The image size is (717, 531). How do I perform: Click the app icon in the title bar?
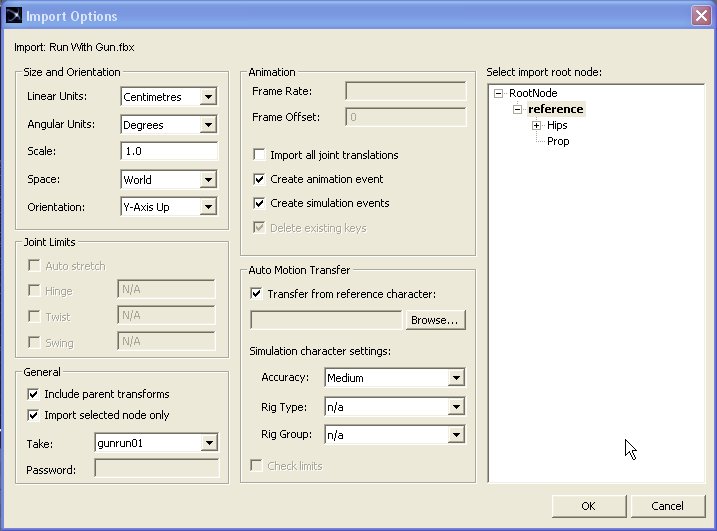click(x=14, y=16)
